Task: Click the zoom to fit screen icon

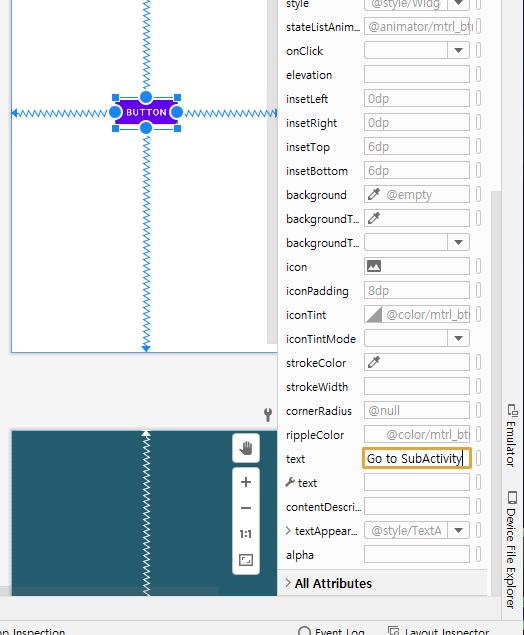Action: [246, 560]
